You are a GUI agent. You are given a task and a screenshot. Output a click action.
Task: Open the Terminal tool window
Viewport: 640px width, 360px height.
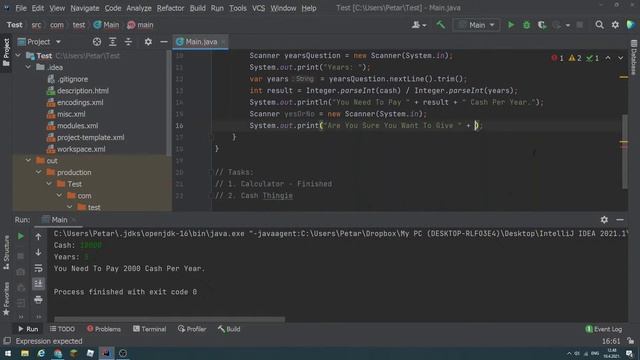(x=149, y=329)
